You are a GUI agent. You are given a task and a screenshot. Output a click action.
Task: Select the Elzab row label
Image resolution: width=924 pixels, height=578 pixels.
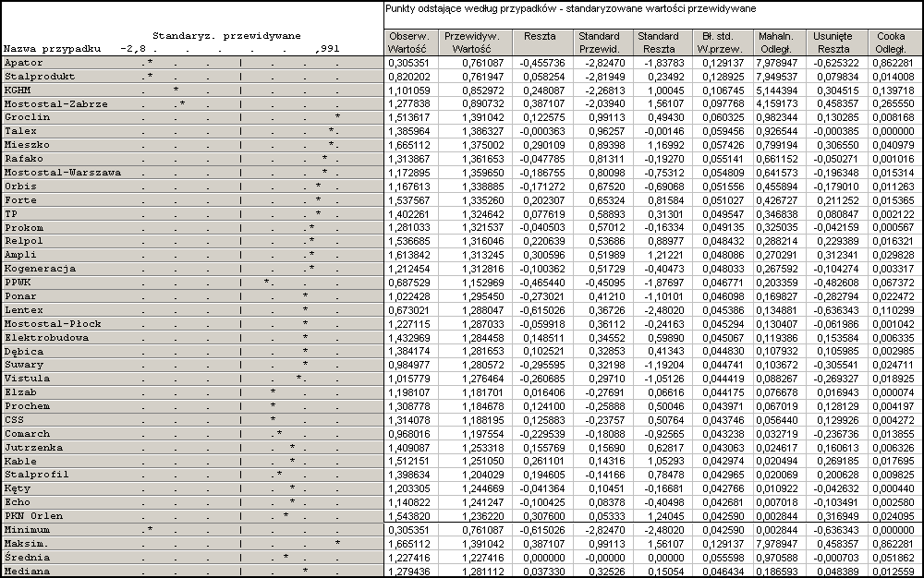[x=20, y=392]
